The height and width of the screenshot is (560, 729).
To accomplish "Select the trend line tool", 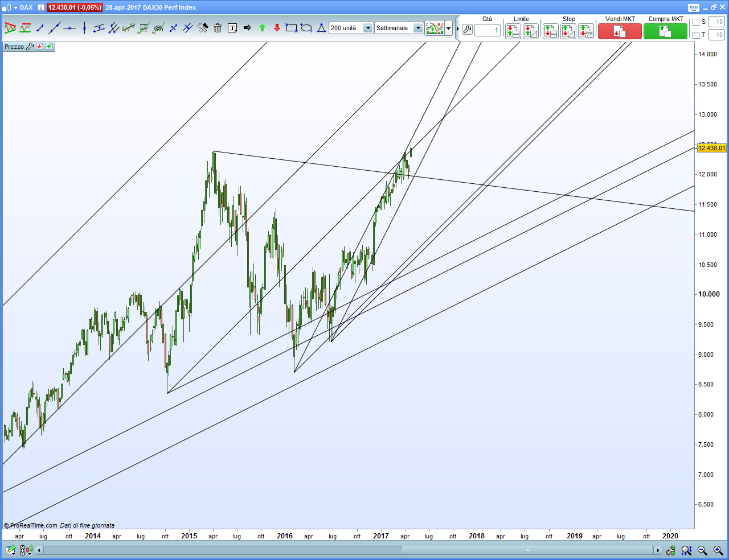I will point(55,28).
